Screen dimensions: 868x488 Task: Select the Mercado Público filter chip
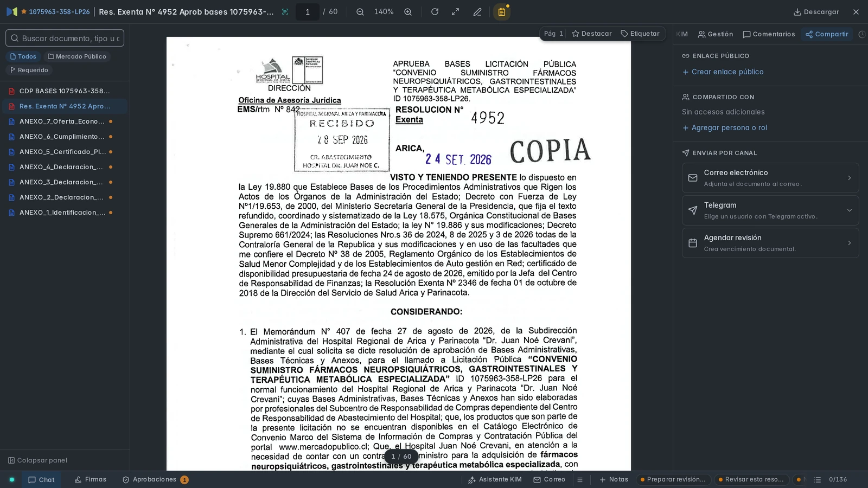point(76,56)
